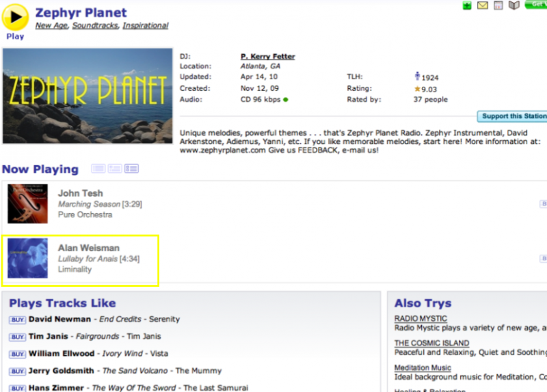Open the calendar schedule icon
547x392 pixels.
coord(498,6)
